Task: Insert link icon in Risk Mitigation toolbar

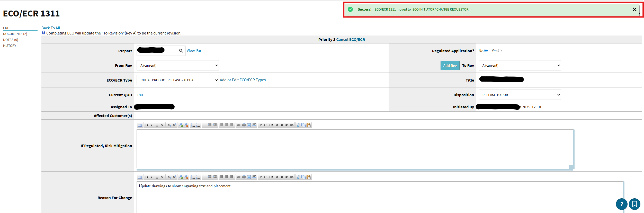Action: pos(239,125)
